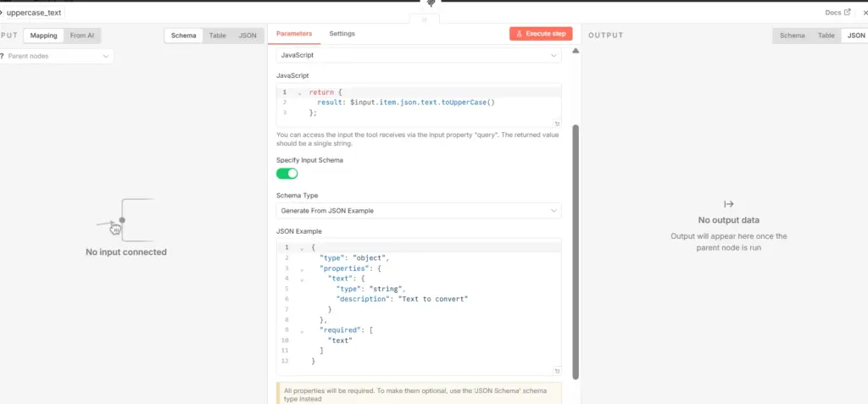868x404 pixels.
Task: Collapse the return block on JavaScript line 1
Action: pos(299,93)
